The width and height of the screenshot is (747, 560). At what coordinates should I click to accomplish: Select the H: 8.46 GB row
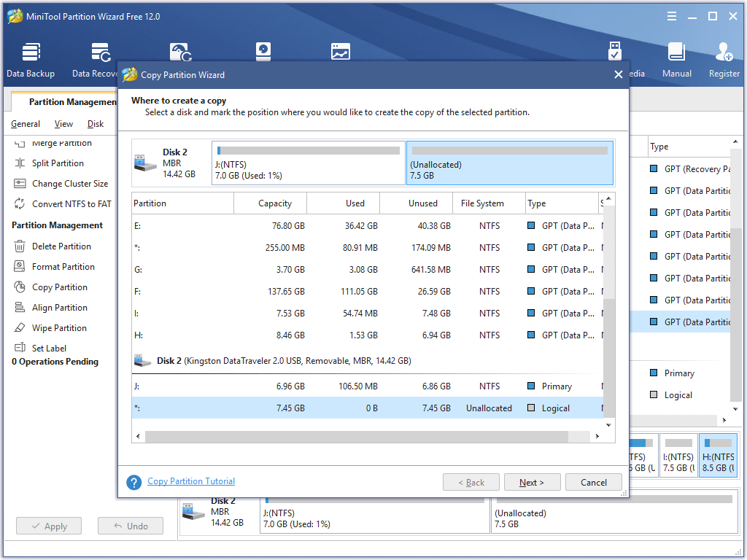coord(368,335)
